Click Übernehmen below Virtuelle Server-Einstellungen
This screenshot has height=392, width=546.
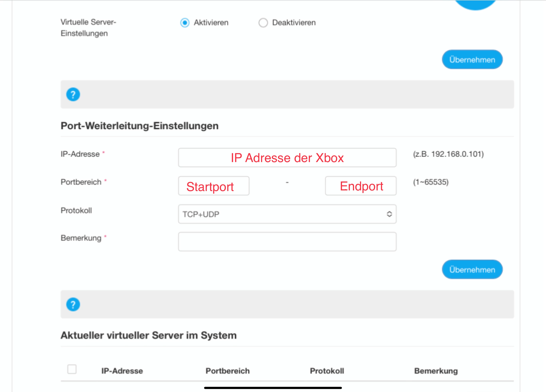pos(472,59)
